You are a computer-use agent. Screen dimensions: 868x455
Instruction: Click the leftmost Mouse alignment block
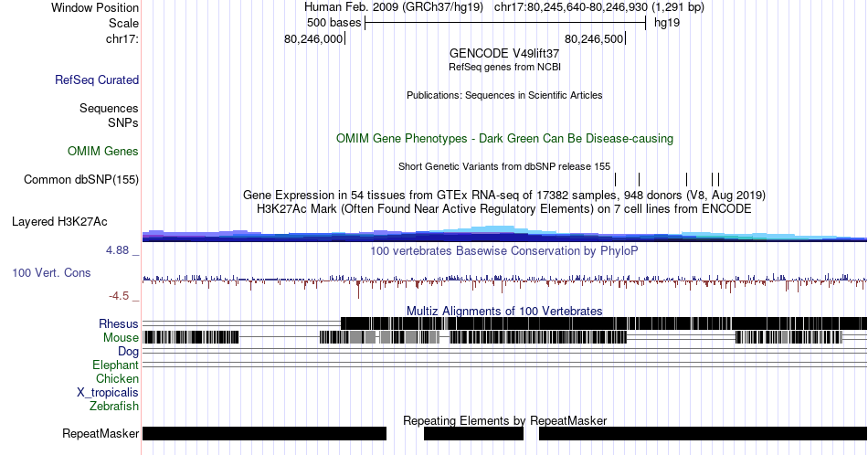click(190, 337)
